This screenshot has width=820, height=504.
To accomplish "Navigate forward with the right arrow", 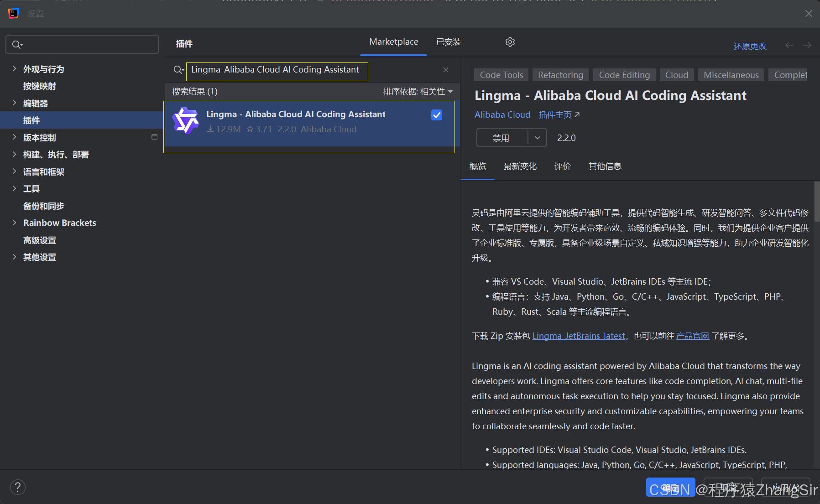I will [807, 45].
